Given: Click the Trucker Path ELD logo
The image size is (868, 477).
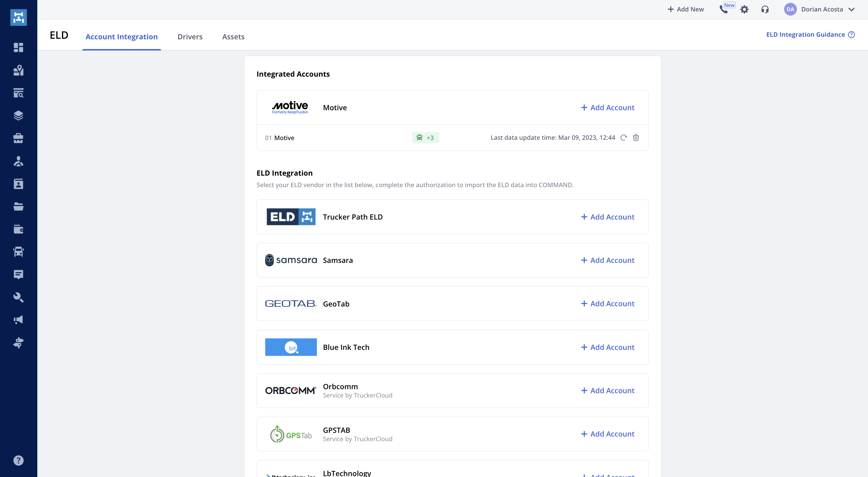Looking at the screenshot, I should click(x=291, y=217).
